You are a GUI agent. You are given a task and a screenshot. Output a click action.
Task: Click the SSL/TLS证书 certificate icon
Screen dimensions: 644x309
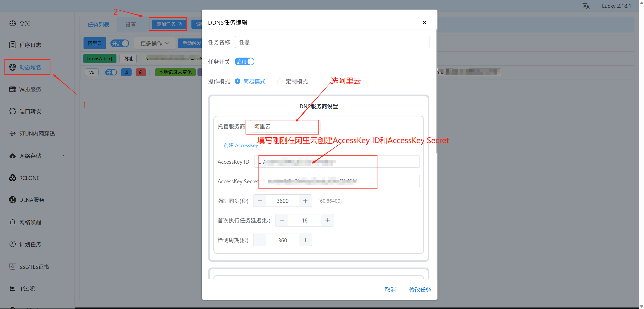click(x=13, y=267)
